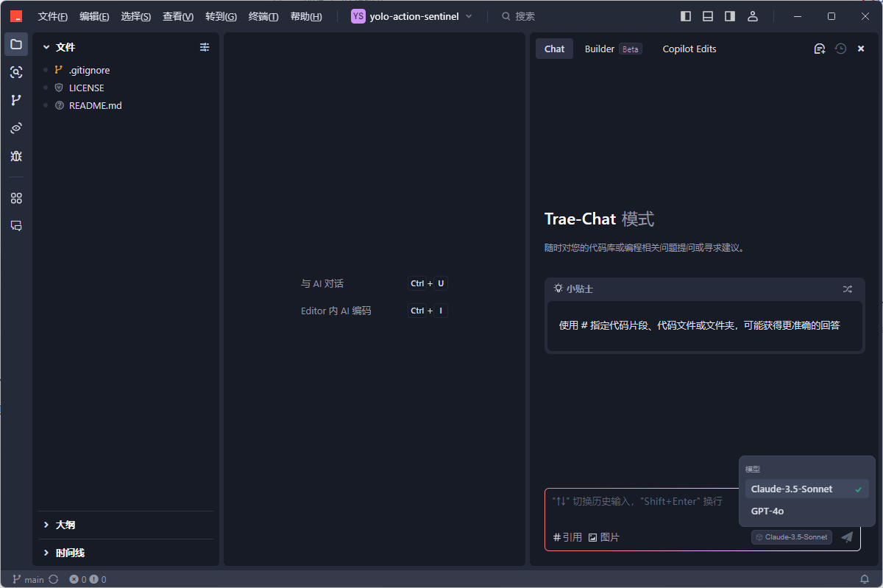Open the 转到(G) menu
Screen dimensions: 883x588
[221, 16]
